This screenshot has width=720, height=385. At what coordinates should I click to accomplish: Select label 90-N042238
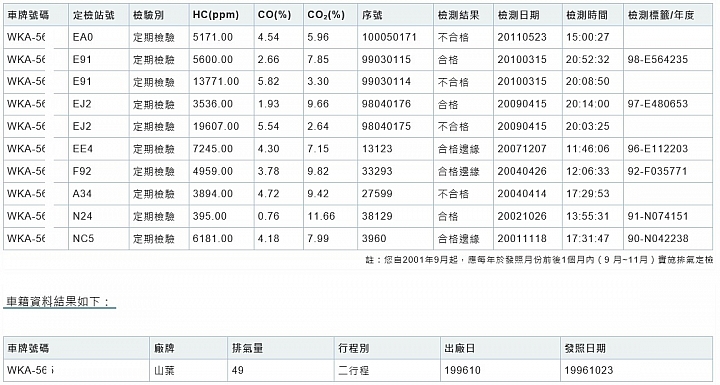coord(658,238)
